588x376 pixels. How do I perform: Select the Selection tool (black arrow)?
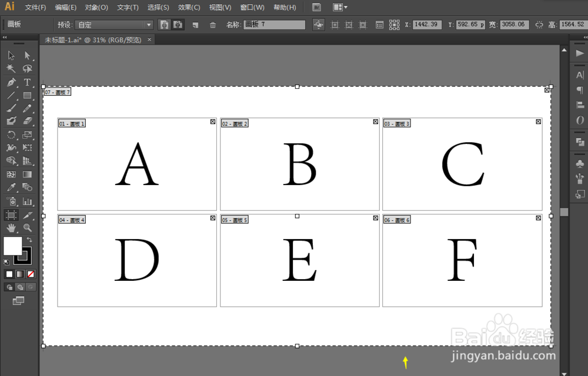[11, 55]
